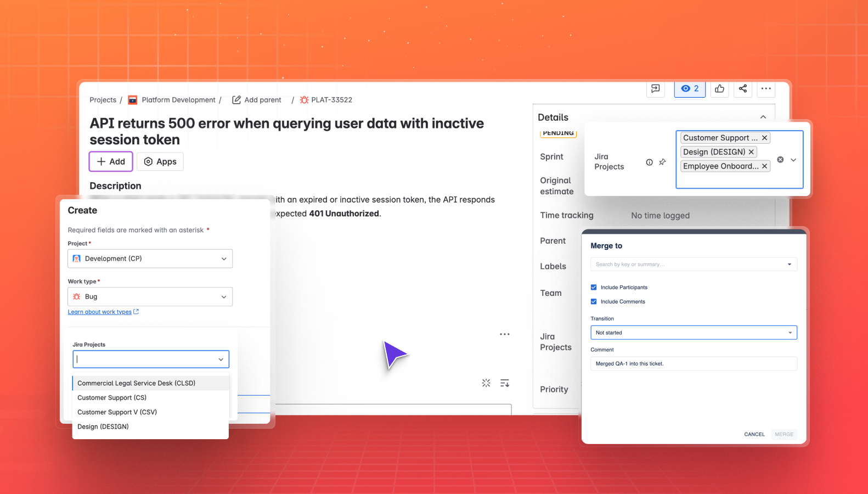Click CANCEL in Merge dialog

754,434
